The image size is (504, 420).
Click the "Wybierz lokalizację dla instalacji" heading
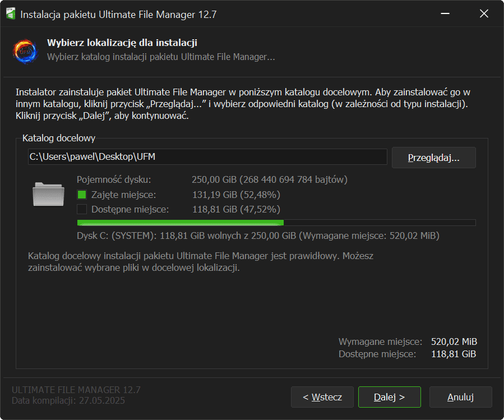(x=122, y=43)
